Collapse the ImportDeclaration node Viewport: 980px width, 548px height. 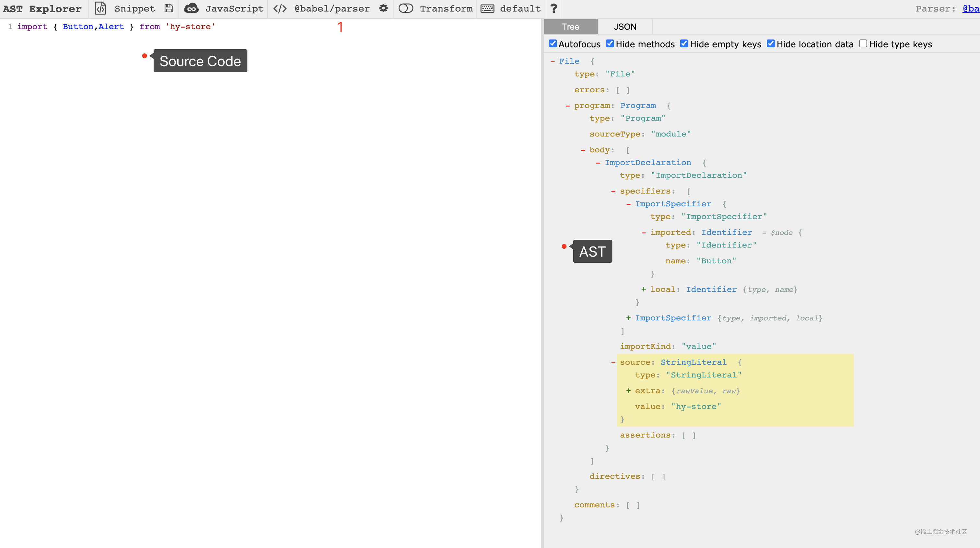click(598, 163)
